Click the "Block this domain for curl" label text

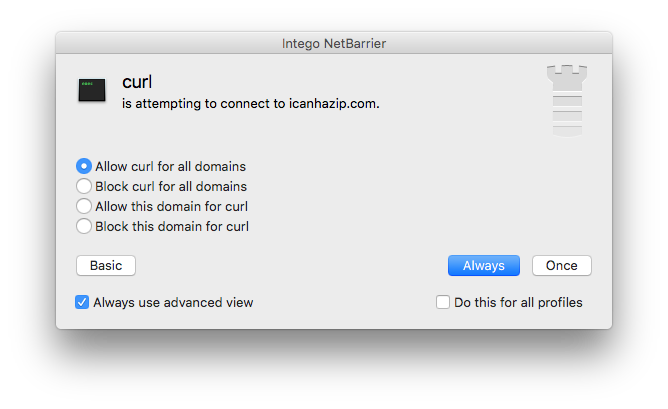point(172,226)
